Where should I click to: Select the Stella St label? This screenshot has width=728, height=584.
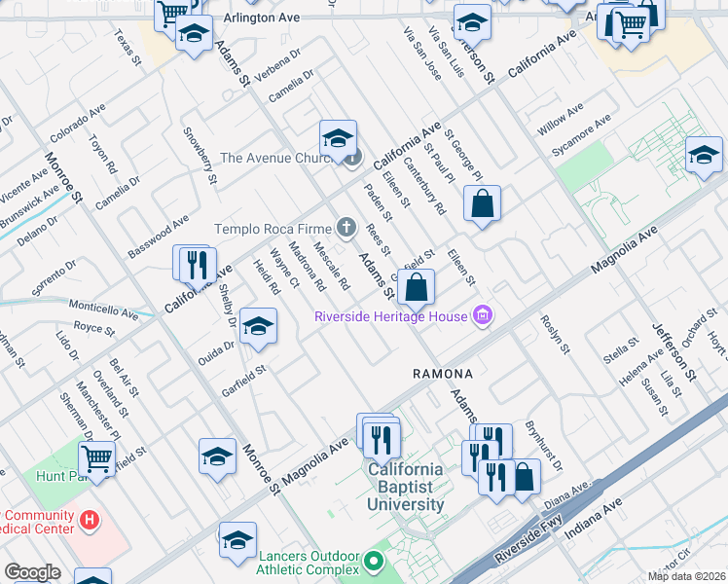tap(621, 350)
